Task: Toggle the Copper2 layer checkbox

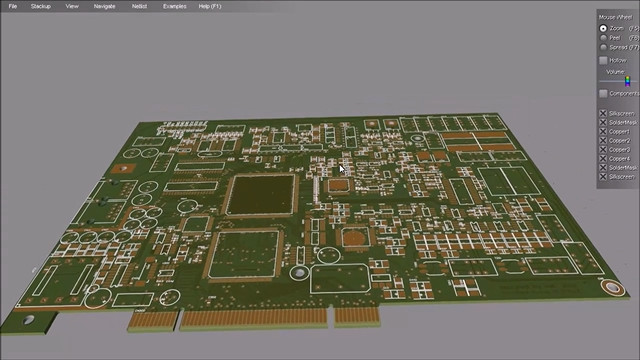Action: pos(603,140)
